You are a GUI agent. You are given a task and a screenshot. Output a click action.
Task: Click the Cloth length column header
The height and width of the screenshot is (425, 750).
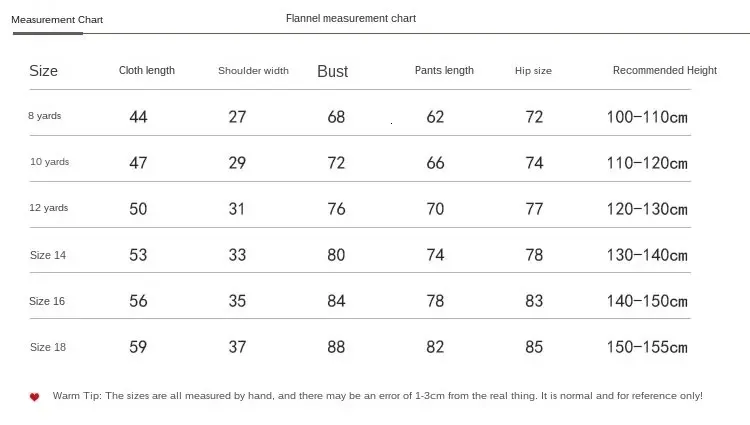147,70
